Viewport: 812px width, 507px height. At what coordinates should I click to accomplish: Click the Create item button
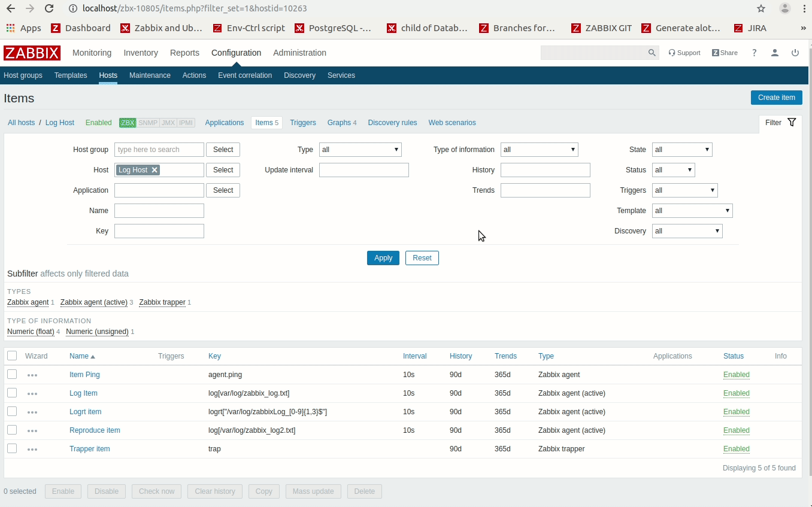tap(777, 98)
